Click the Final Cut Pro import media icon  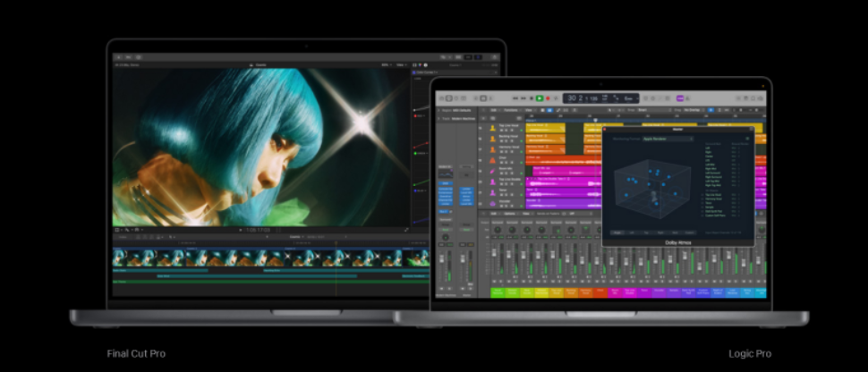[x=118, y=57]
